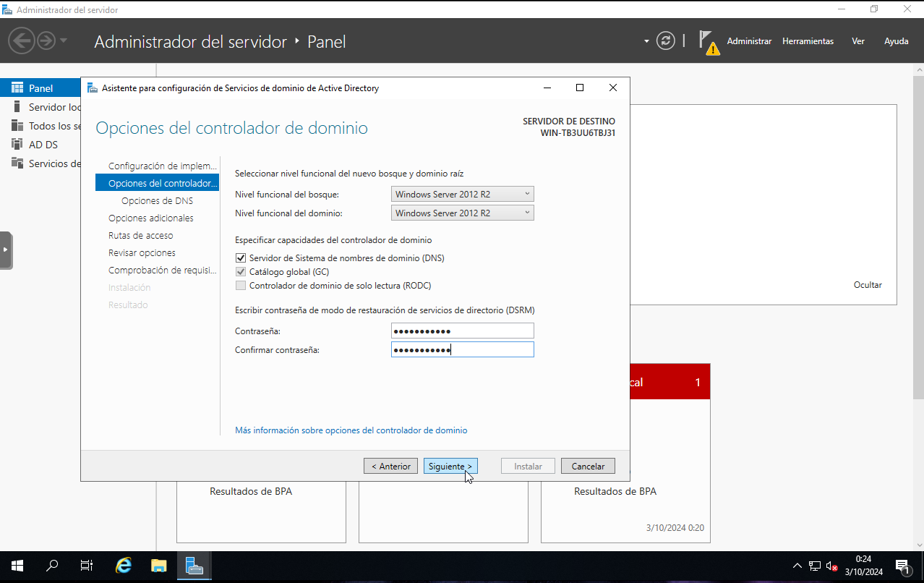
Task: Open Resultados de BPA in the left tile
Action: 251,491
